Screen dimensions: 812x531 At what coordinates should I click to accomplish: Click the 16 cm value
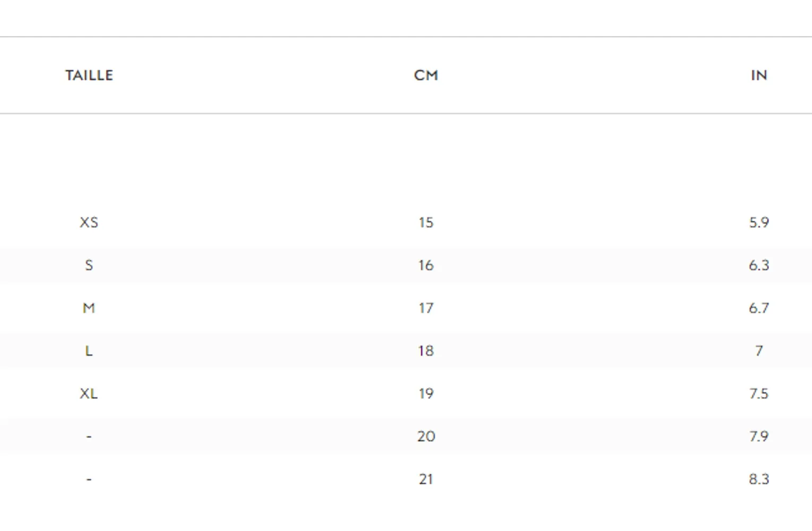click(426, 265)
